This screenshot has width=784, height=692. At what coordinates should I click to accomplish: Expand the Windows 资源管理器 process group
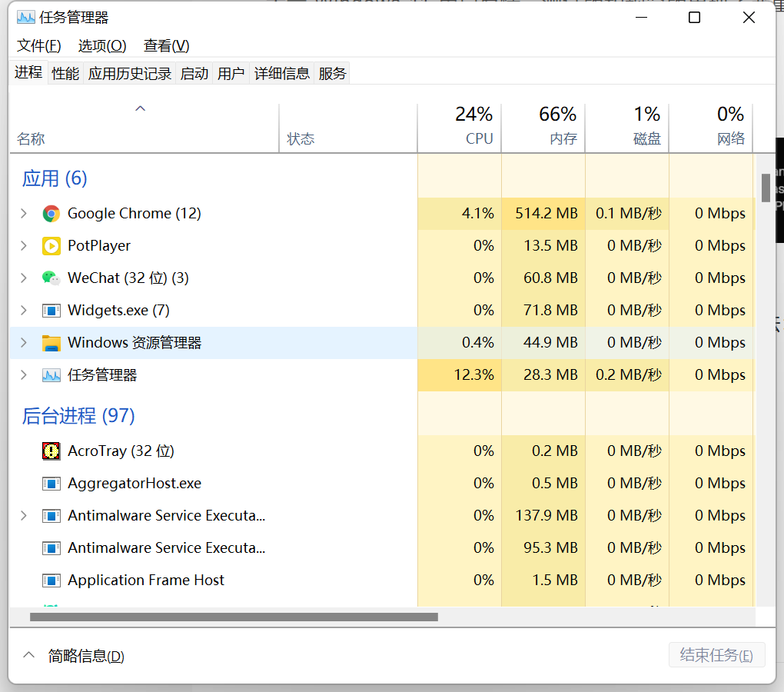tap(24, 342)
